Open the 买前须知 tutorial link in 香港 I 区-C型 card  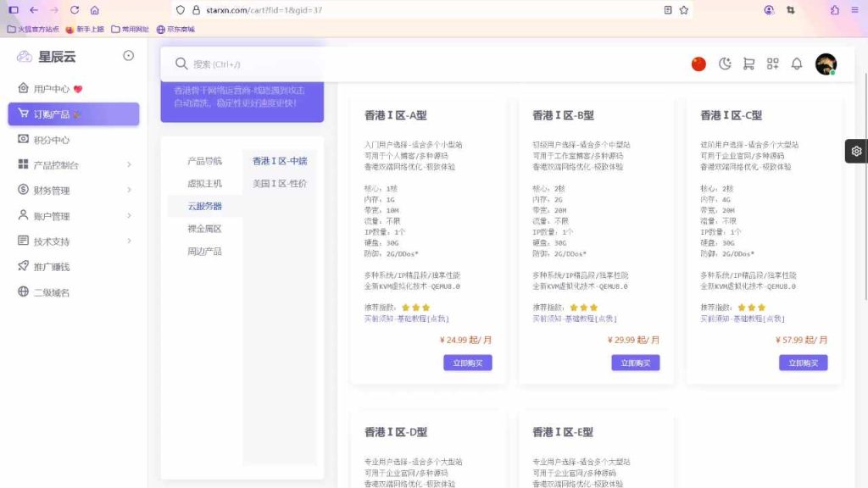(742, 319)
